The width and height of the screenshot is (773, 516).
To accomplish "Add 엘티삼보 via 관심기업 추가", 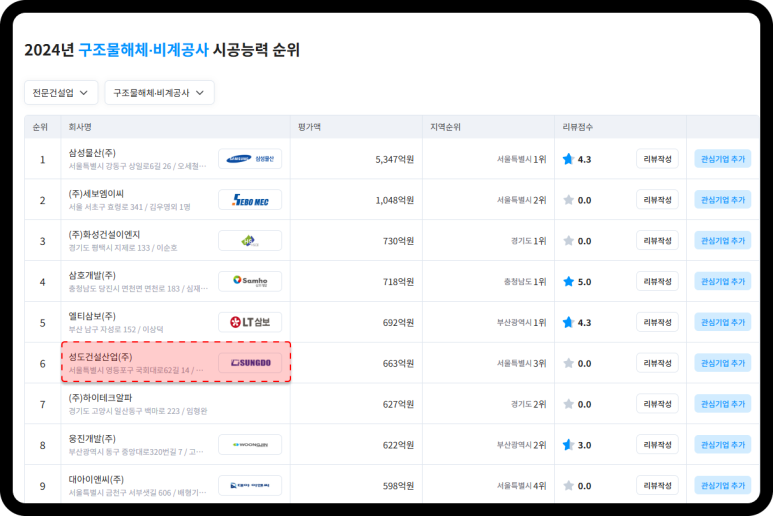I will coord(723,322).
